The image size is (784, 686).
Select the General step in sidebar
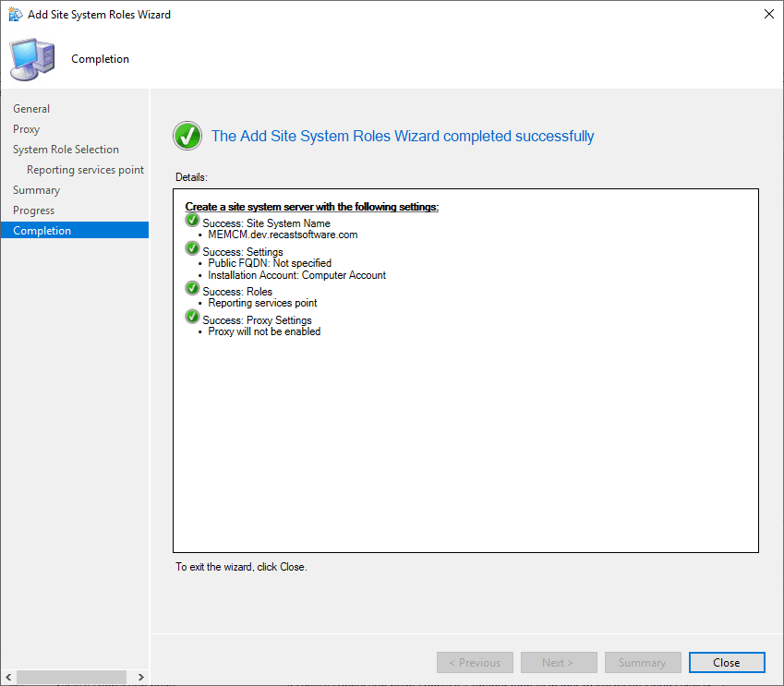pyautogui.click(x=31, y=109)
